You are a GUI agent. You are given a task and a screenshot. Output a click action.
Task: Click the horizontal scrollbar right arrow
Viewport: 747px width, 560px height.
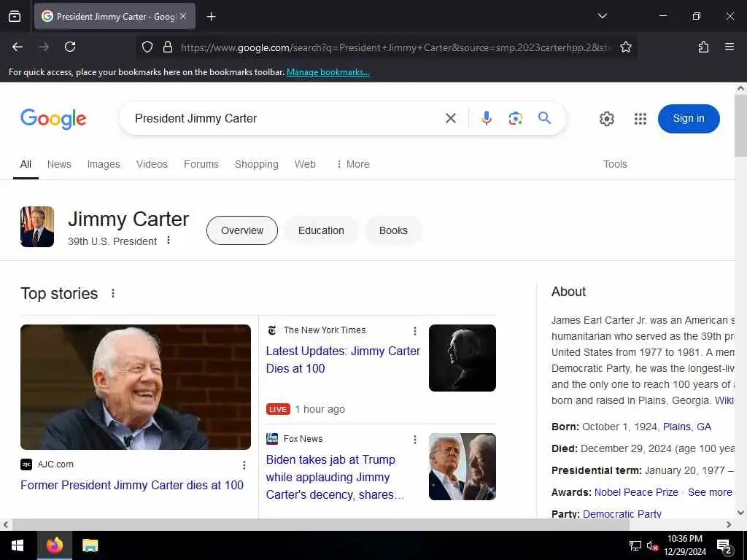point(729,525)
